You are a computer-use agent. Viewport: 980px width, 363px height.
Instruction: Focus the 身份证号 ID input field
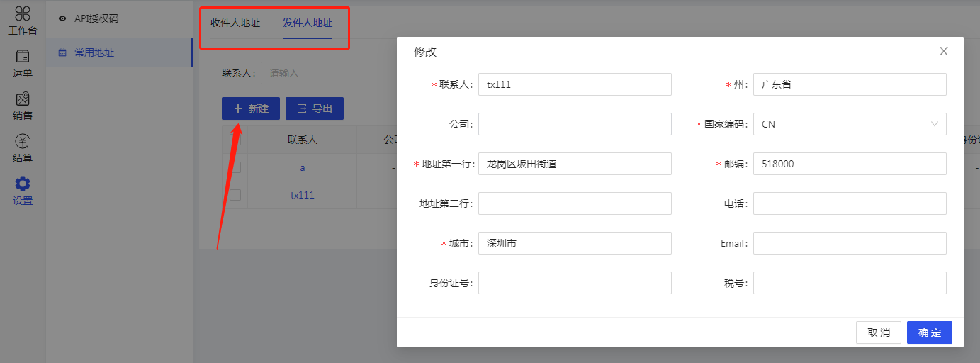[x=575, y=283]
